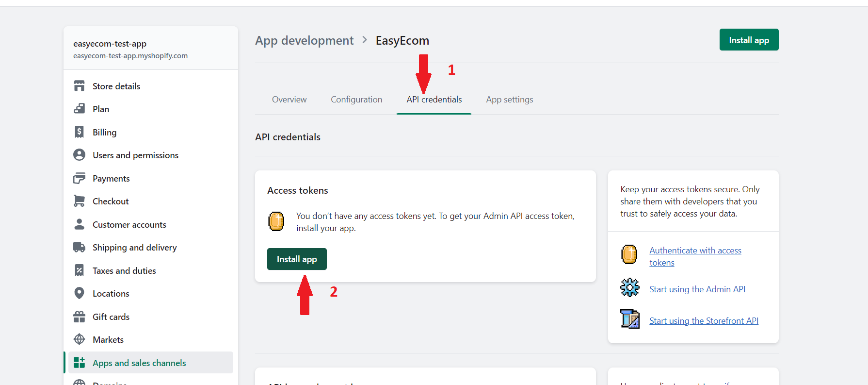
Task: Open Start using the Storefront API link
Action: click(704, 321)
